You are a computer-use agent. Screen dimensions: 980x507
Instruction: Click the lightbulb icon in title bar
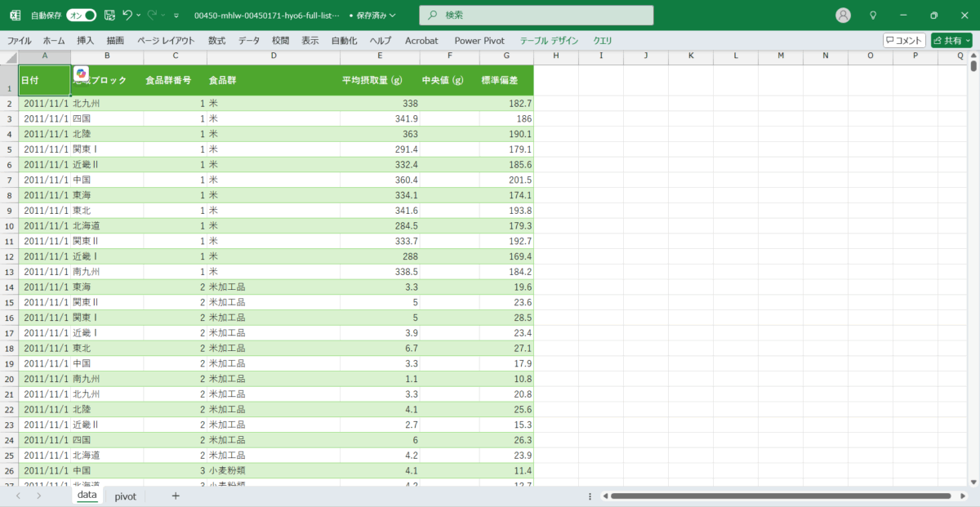(x=873, y=16)
